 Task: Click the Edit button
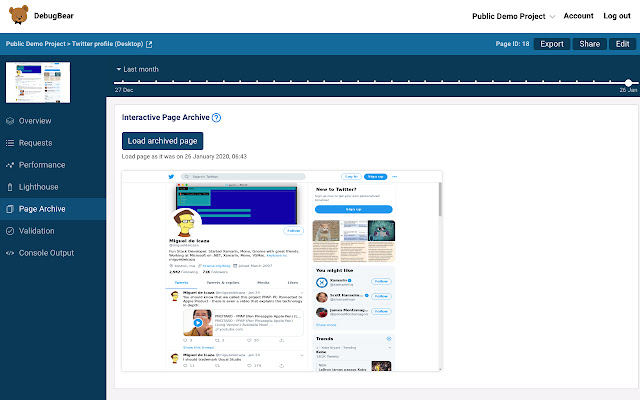coord(622,44)
